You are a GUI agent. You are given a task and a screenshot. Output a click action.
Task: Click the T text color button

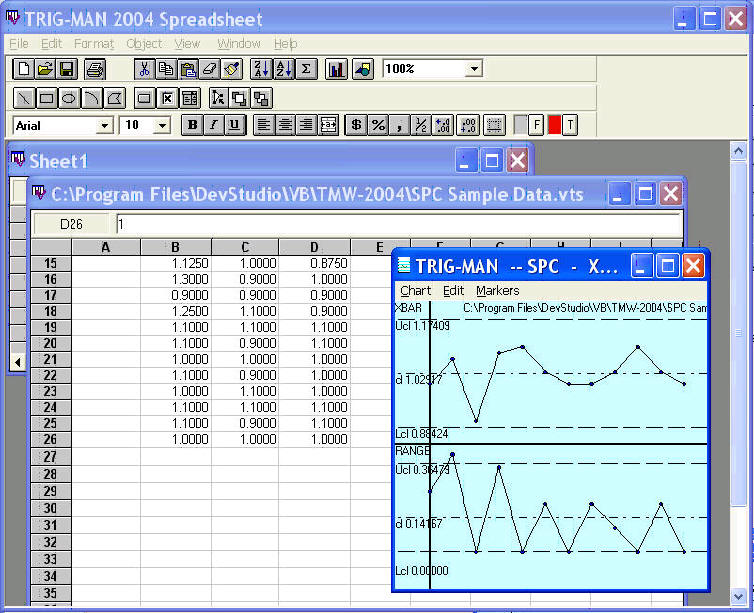(570, 125)
